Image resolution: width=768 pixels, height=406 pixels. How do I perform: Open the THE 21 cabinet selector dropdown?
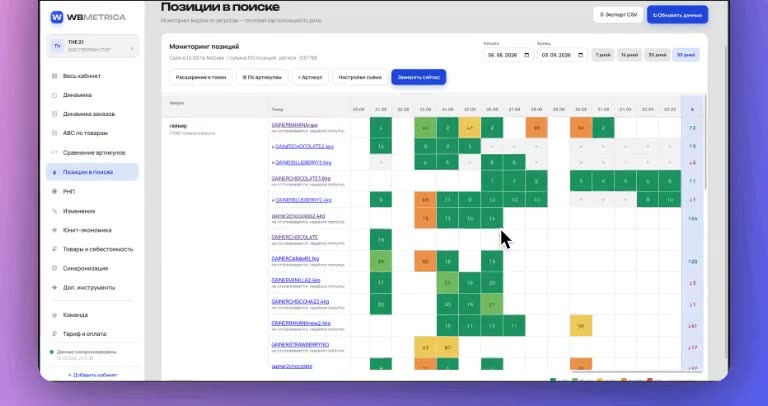[93, 46]
